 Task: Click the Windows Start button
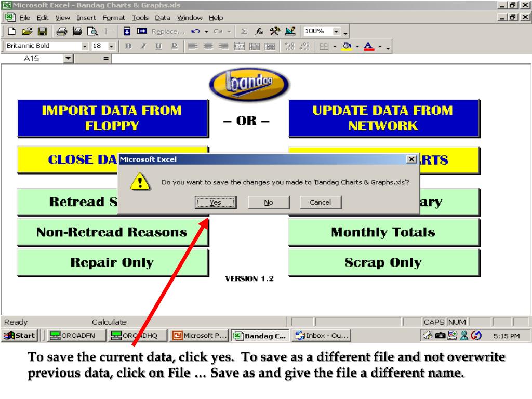(x=19, y=336)
